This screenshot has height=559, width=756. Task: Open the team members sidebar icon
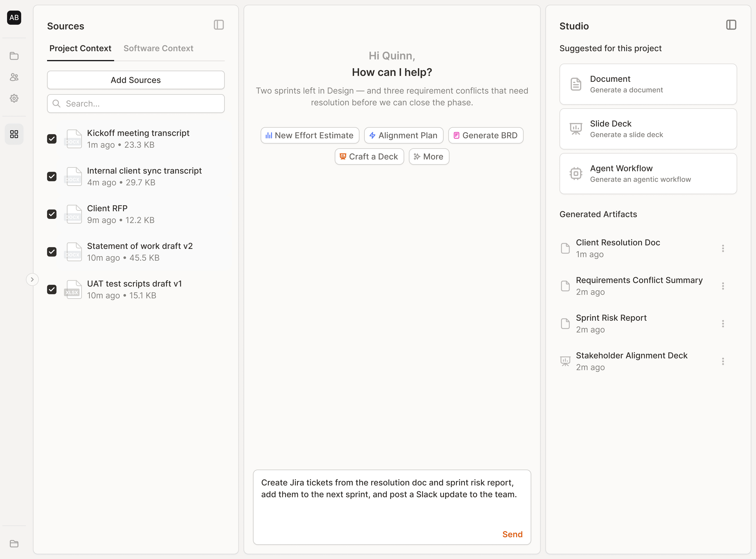(x=14, y=77)
